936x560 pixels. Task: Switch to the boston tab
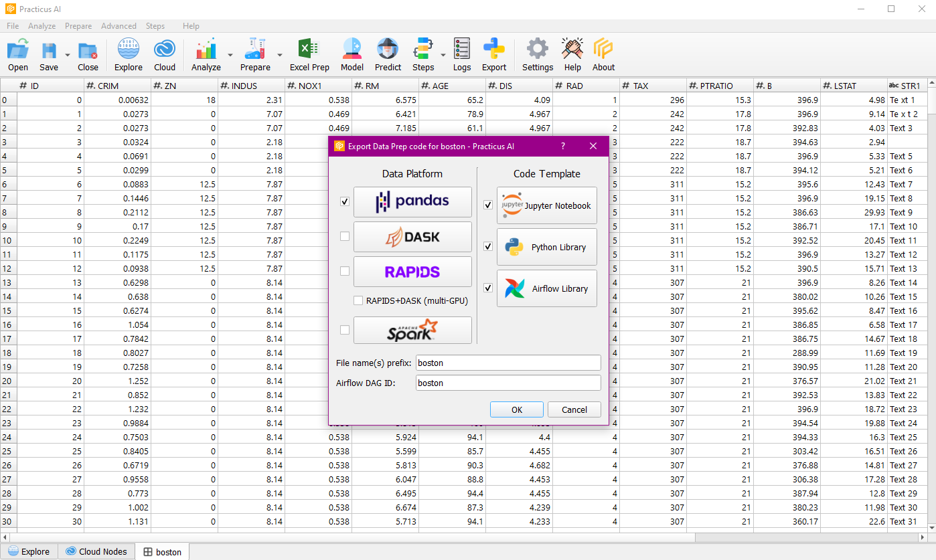163,551
